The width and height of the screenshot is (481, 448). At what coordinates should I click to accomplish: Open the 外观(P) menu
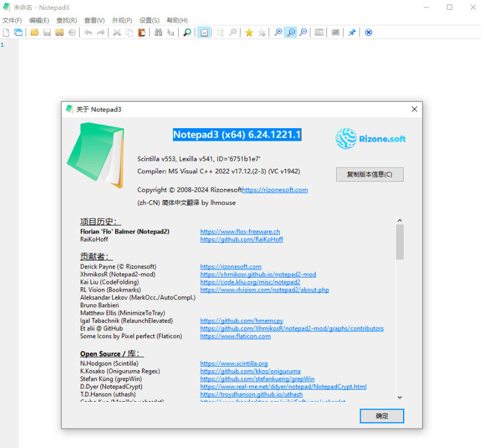(122, 21)
